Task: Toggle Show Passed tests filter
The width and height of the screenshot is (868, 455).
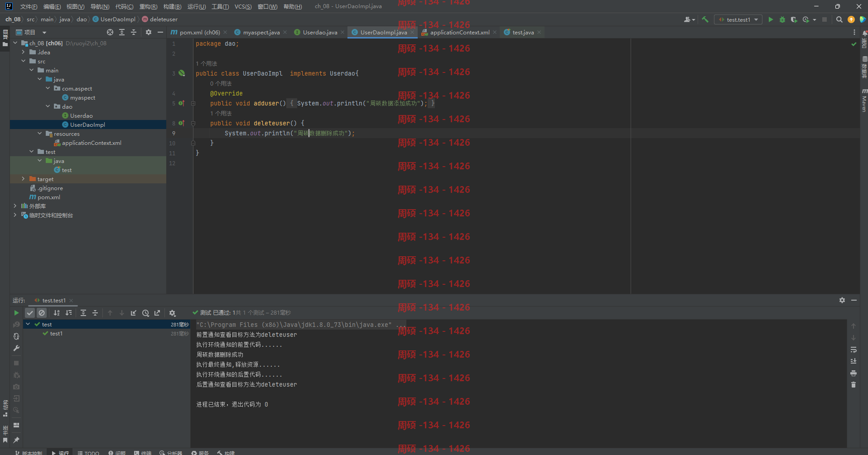Action: pos(30,313)
